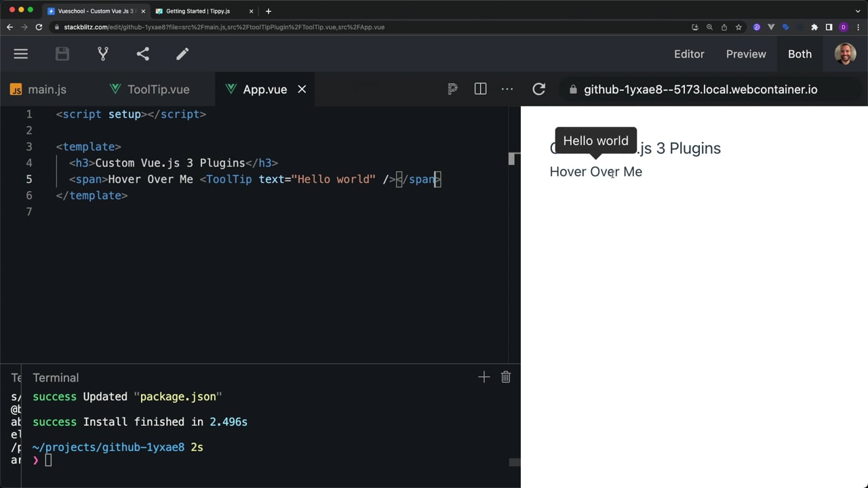Viewport: 868px width, 488px height.
Task: Switch to Preview only view
Action: pyautogui.click(x=746, y=54)
